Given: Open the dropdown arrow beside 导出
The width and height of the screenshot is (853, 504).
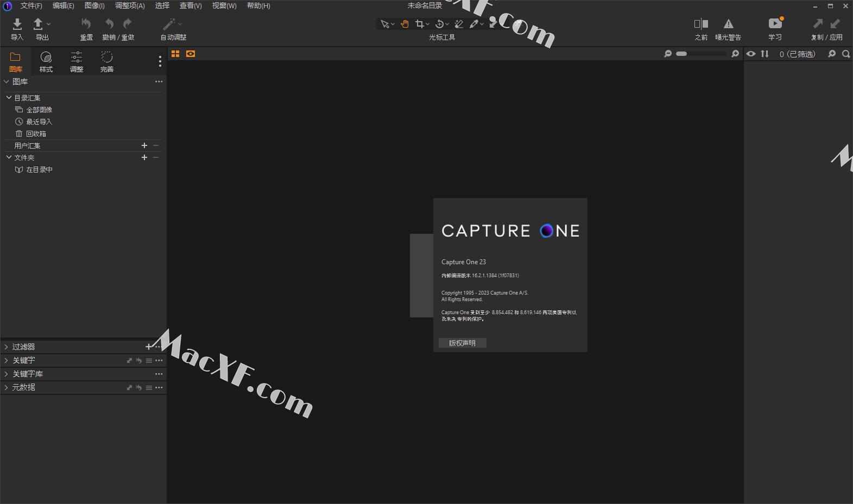Looking at the screenshot, I should click(x=48, y=24).
